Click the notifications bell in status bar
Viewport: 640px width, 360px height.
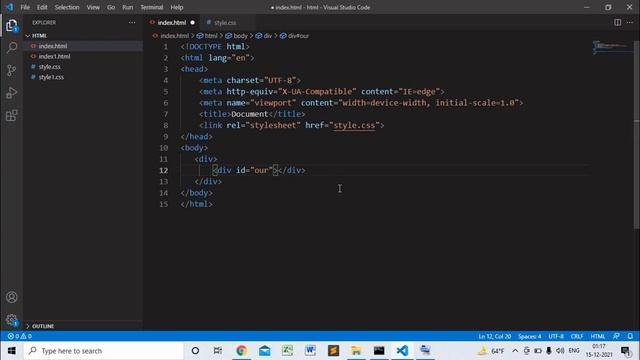click(x=630, y=336)
